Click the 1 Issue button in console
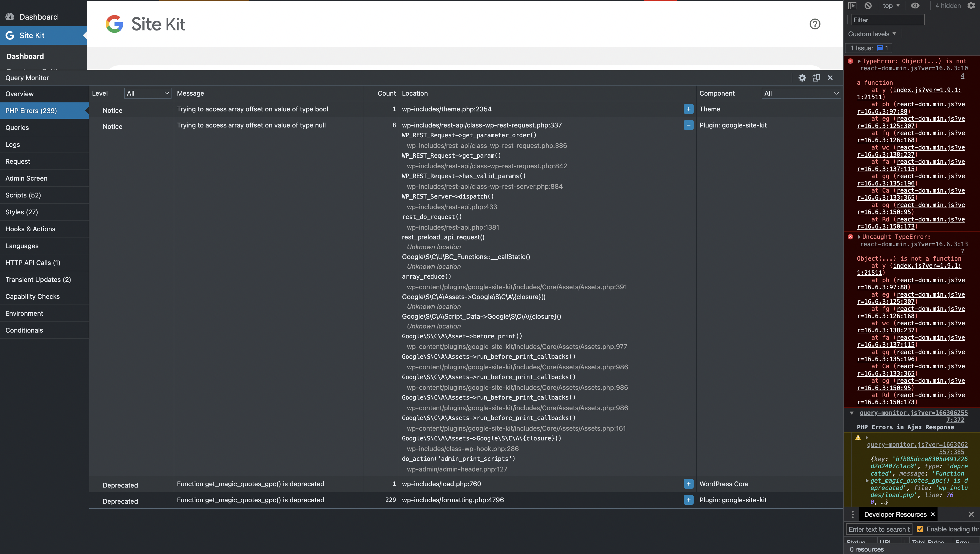 869,48
